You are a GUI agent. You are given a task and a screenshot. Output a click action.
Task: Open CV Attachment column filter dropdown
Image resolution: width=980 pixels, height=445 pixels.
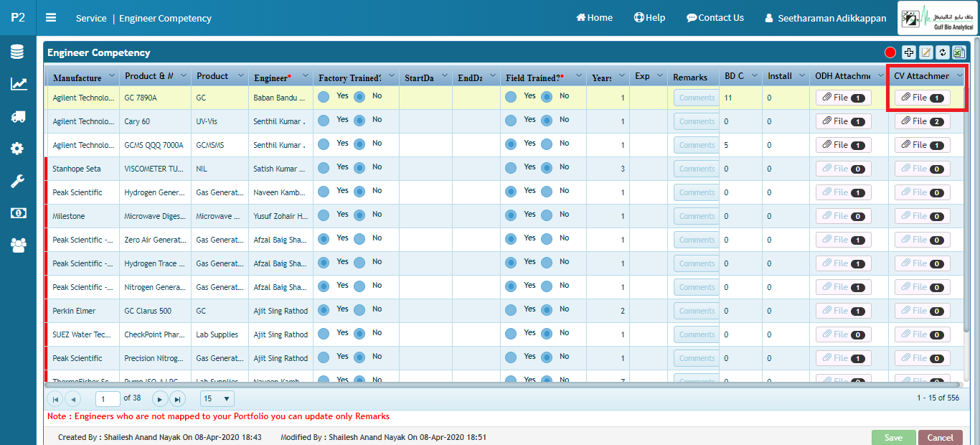click(959, 76)
